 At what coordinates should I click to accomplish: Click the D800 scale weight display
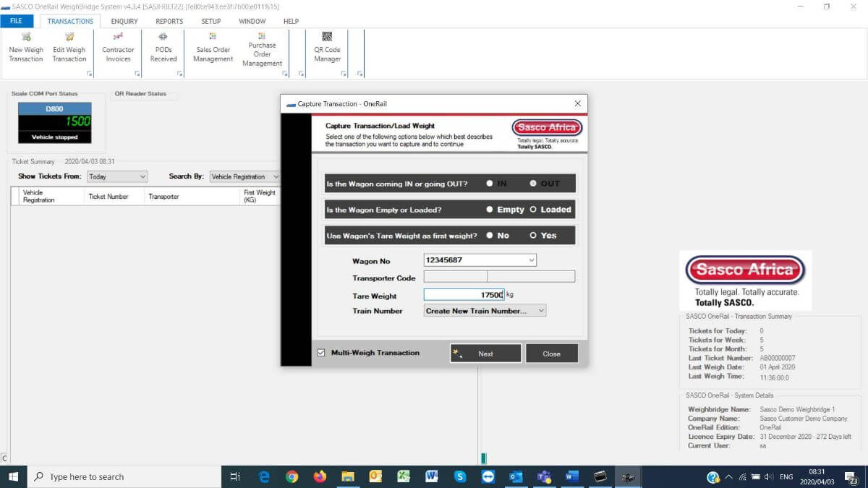point(54,121)
